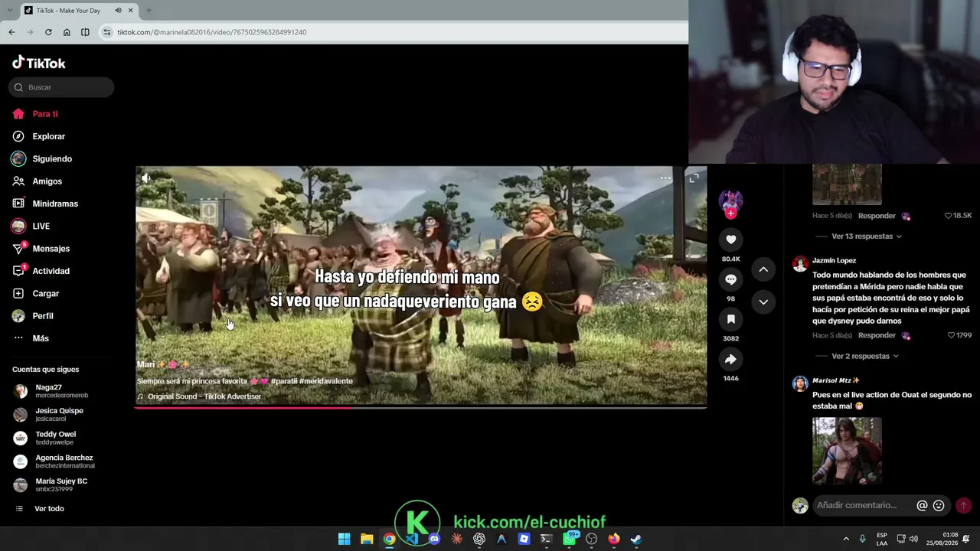Viewport: 980px width, 551px height.
Task: Open the tab search dropdown
Action: (x=9, y=10)
